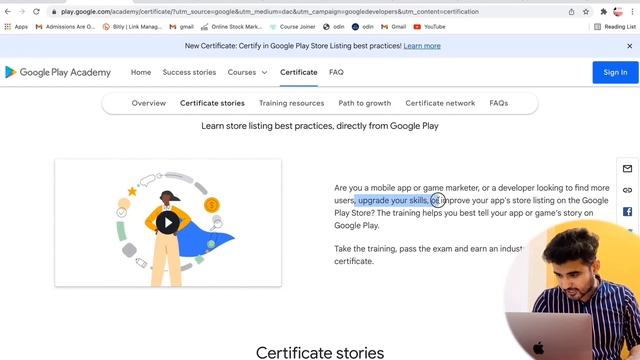Screen dimensions: 640x360
Task: Share on Facebook icon
Action: [x=627, y=211]
